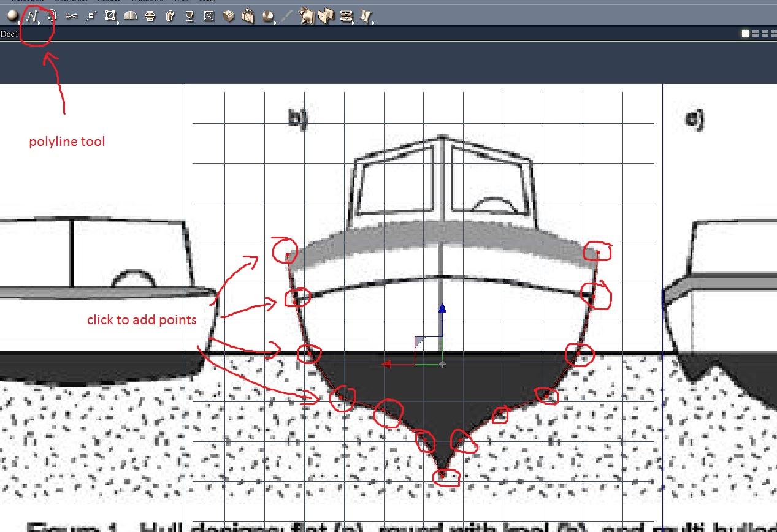Select the goblet revolve tool
The image size is (777, 532).
click(x=189, y=16)
